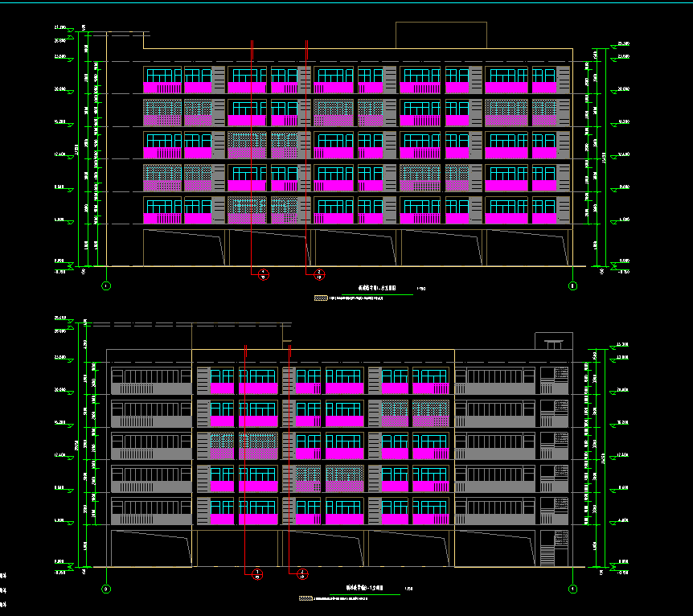Select the hatch legend swatch under top elevation title

[x=321, y=298]
